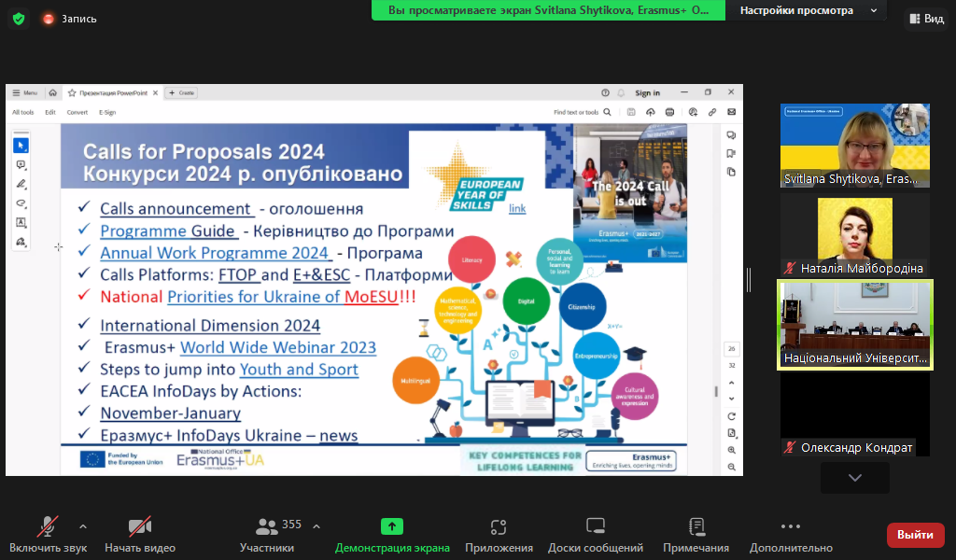Open the All tools menu
The width and height of the screenshot is (956, 560).
23,112
